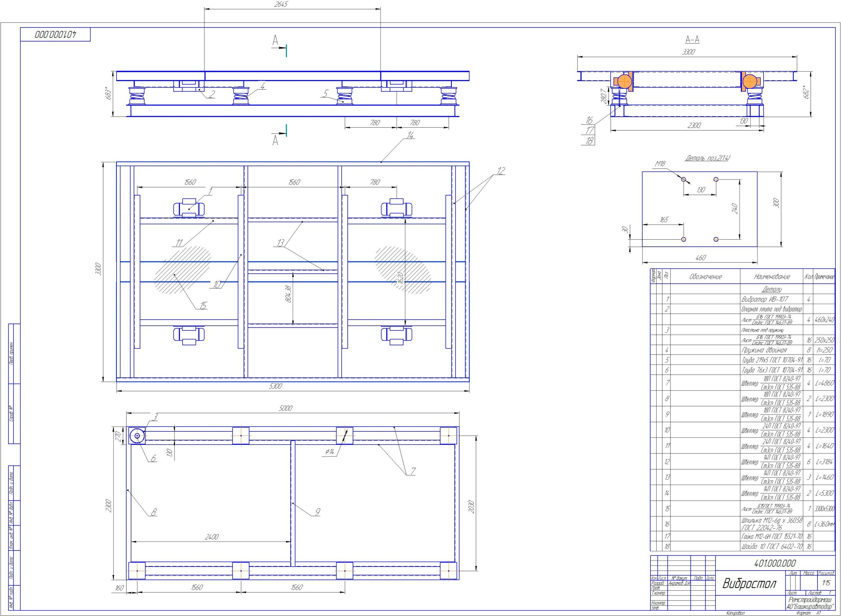
Task: Select the 'Копировал' label at bottom
Action: (736, 613)
